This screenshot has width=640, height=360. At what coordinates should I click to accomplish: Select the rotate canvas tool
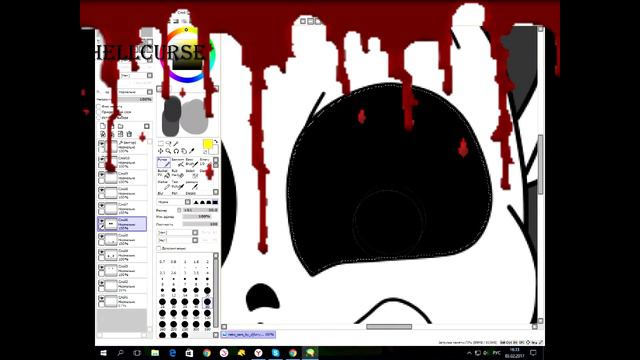[176, 151]
